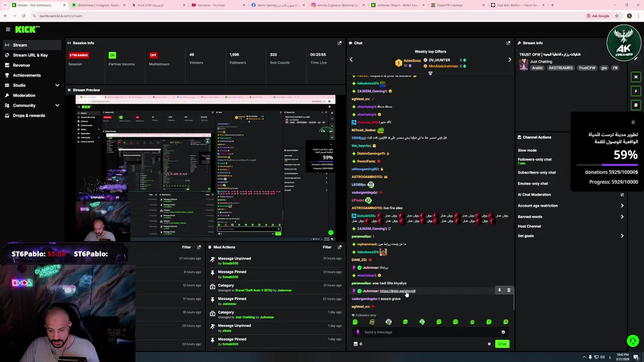Open the hamburger menu beside the Kick logo

[8, 30]
